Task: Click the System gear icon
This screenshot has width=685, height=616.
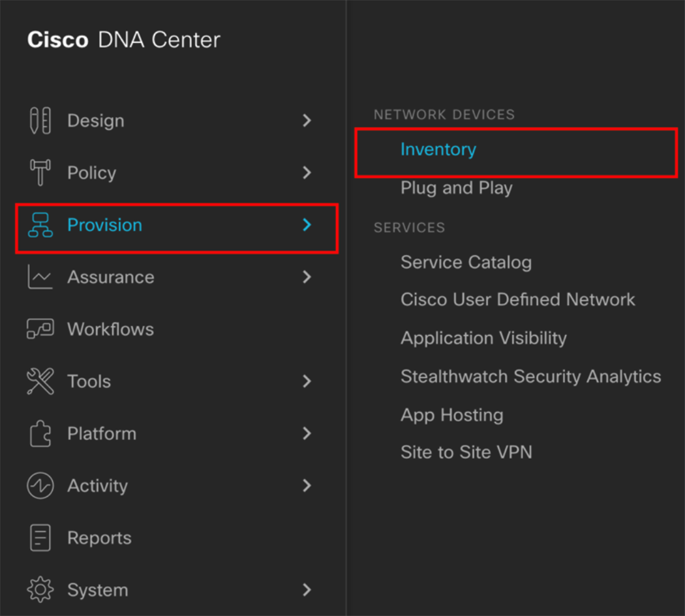Action: [x=40, y=590]
